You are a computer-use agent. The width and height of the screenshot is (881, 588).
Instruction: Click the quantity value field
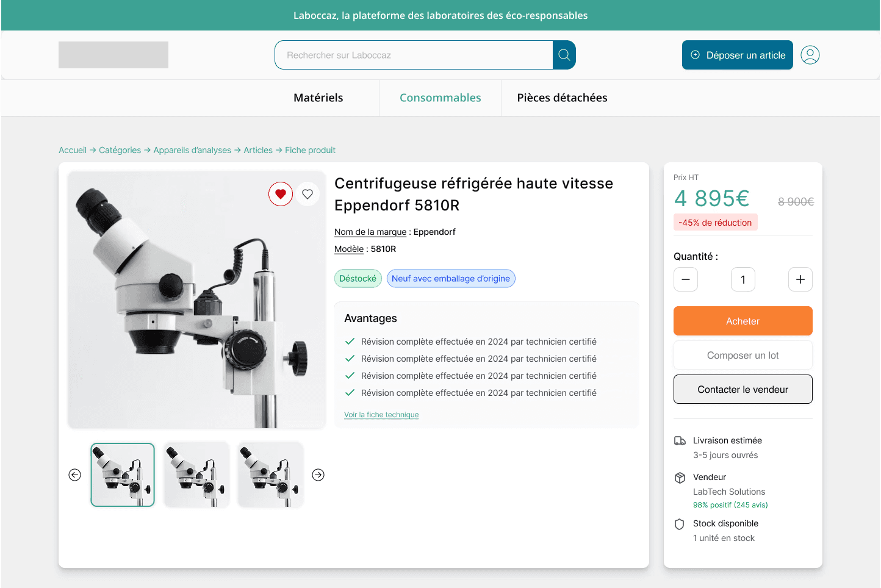click(x=743, y=279)
